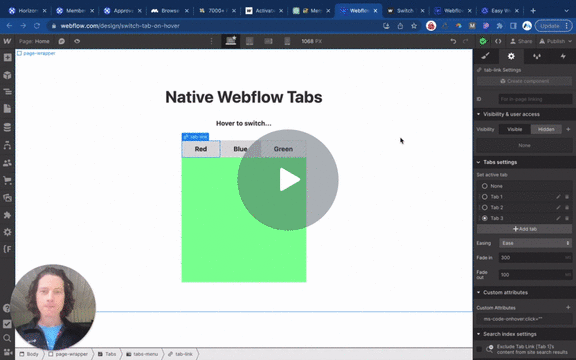The width and height of the screenshot is (576, 360).
Task: Open the export code icon
Action: 498,41
